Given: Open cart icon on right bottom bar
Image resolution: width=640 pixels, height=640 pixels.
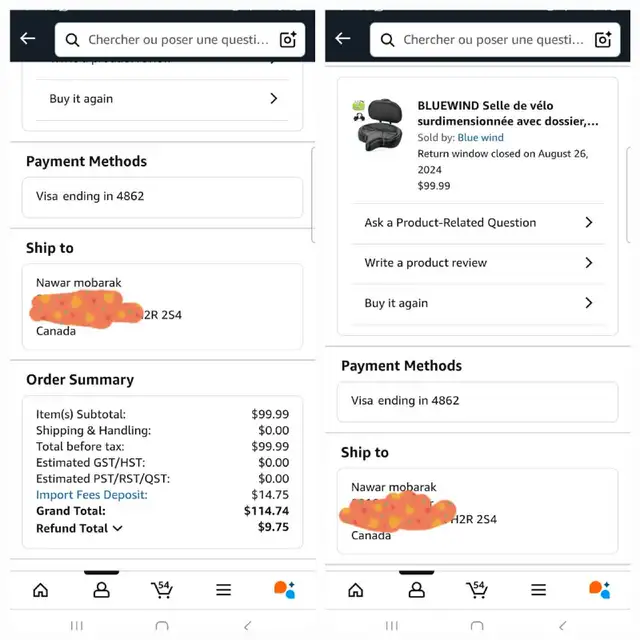Looking at the screenshot, I should [477, 590].
